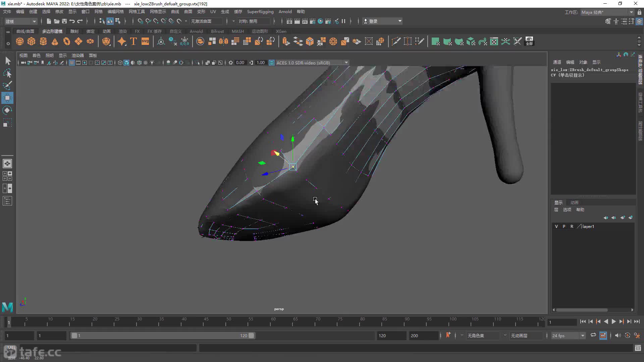Click the polygon cube shelf icon

[32, 41]
